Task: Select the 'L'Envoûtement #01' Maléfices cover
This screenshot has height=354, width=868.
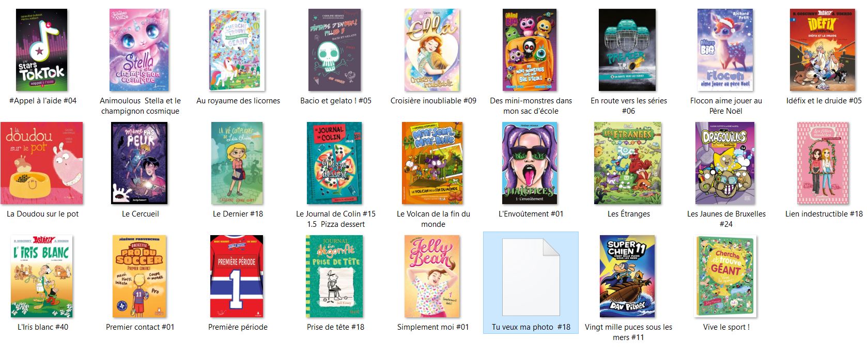Action: [x=530, y=163]
